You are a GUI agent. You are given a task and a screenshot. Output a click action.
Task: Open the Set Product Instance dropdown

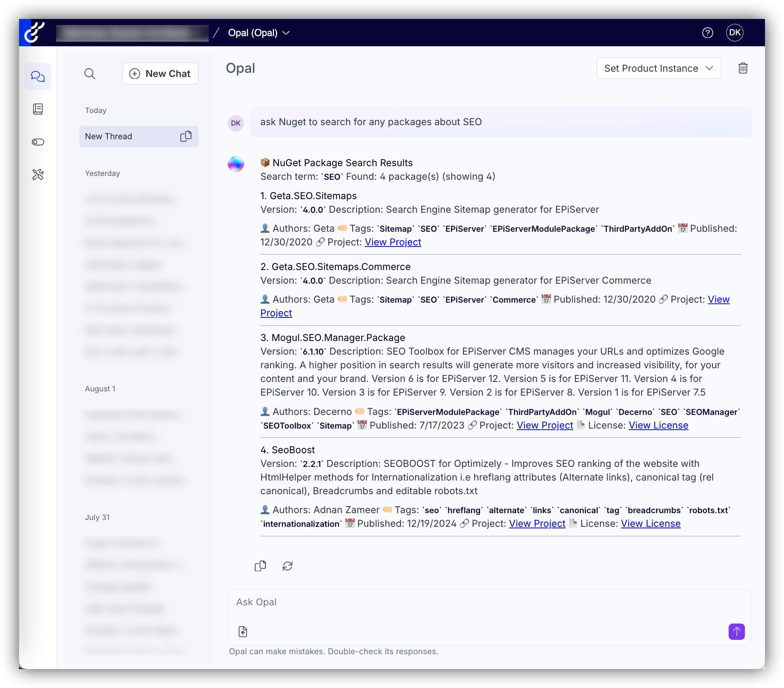tap(658, 68)
